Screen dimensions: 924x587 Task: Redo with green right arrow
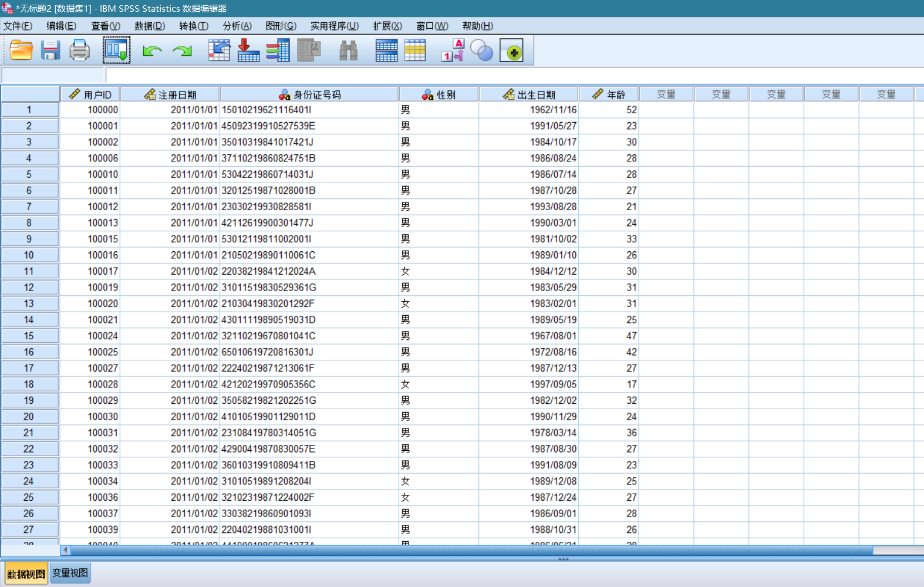(182, 51)
